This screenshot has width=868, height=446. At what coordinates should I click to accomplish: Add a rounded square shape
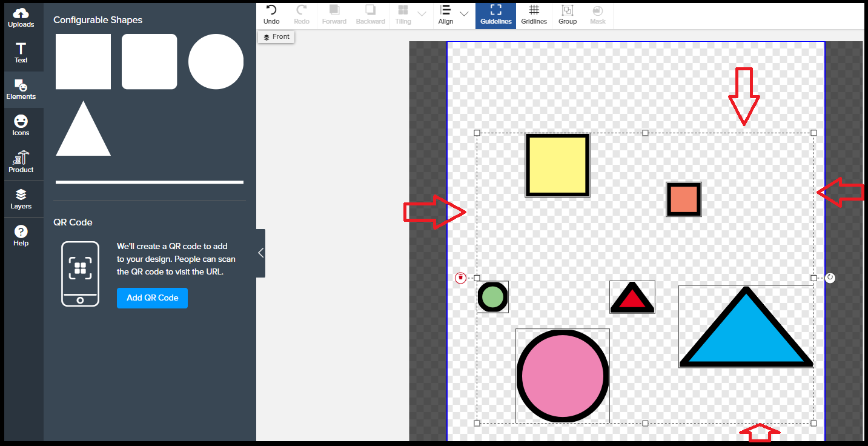click(150, 61)
